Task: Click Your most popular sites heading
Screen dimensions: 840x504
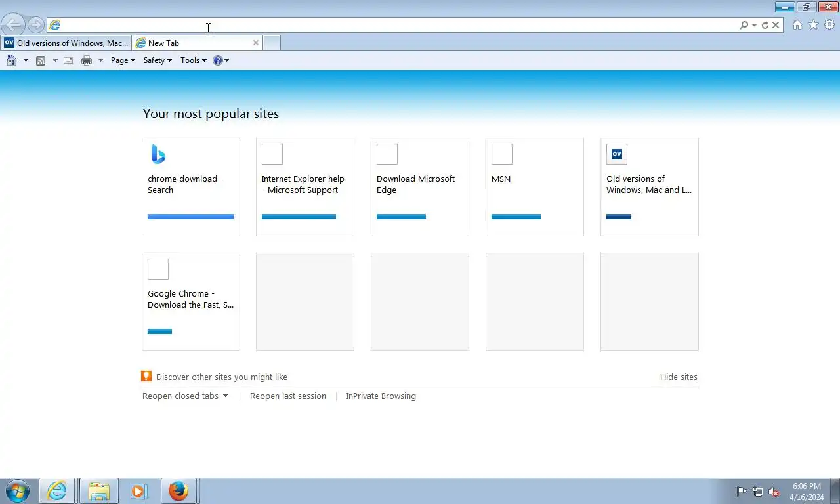Action: point(211,114)
